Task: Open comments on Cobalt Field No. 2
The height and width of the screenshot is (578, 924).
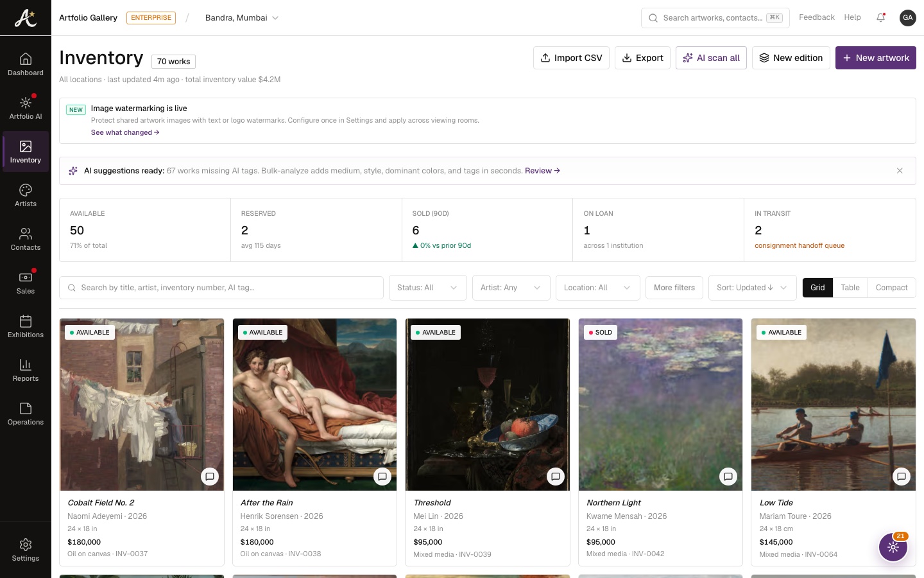Action: tap(210, 477)
